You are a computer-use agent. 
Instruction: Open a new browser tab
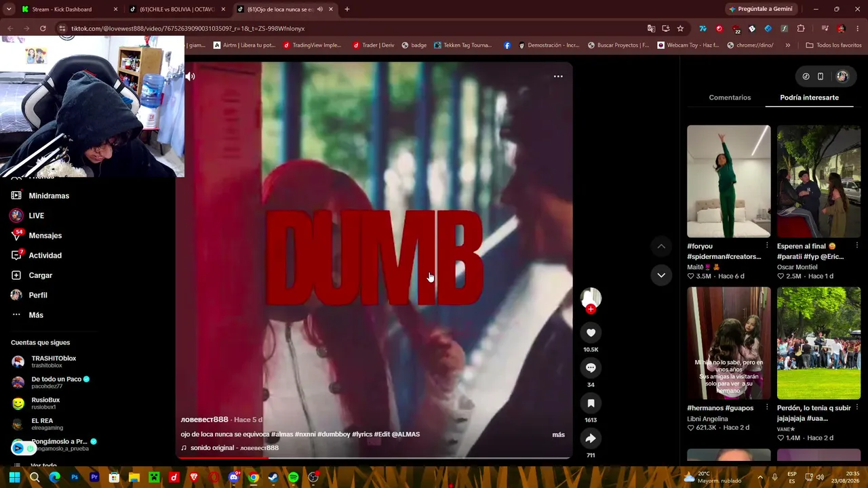pyautogui.click(x=347, y=9)
